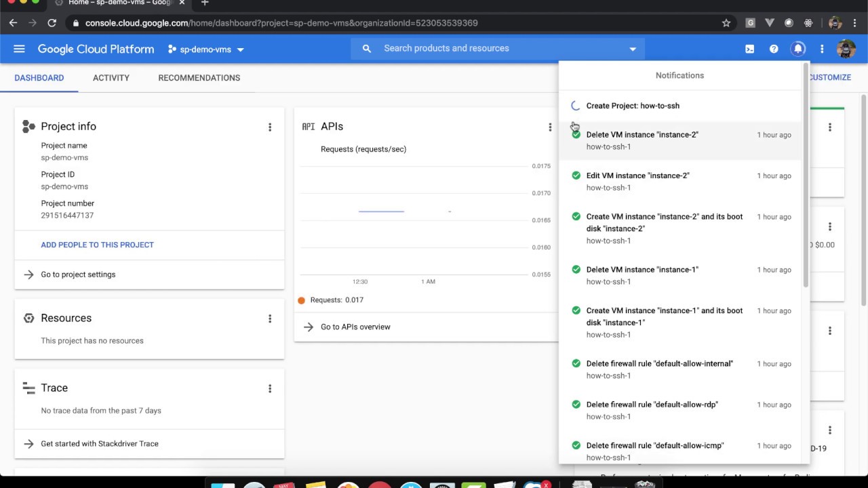Click the Requests: 0.017 chart legend
The height and width of the screenshot is (488, 868).
pyautogui.click(x=331, y=300)
